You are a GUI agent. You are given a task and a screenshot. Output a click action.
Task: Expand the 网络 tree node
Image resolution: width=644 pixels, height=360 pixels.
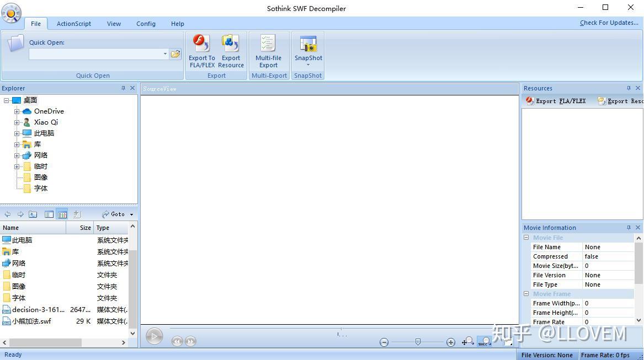17,155
